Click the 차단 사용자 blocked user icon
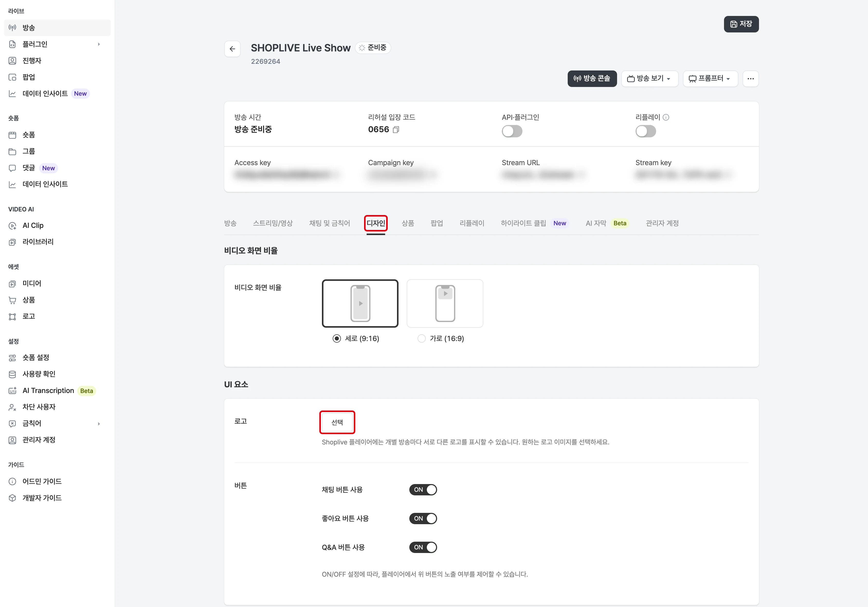Screen dimensions: 868x607 (13, 407)
